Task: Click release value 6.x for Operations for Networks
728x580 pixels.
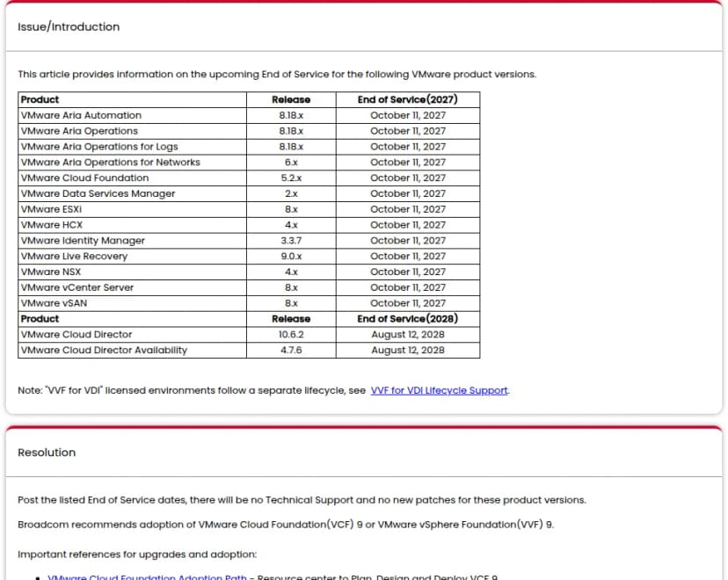Action: click(x=291, y=163)
